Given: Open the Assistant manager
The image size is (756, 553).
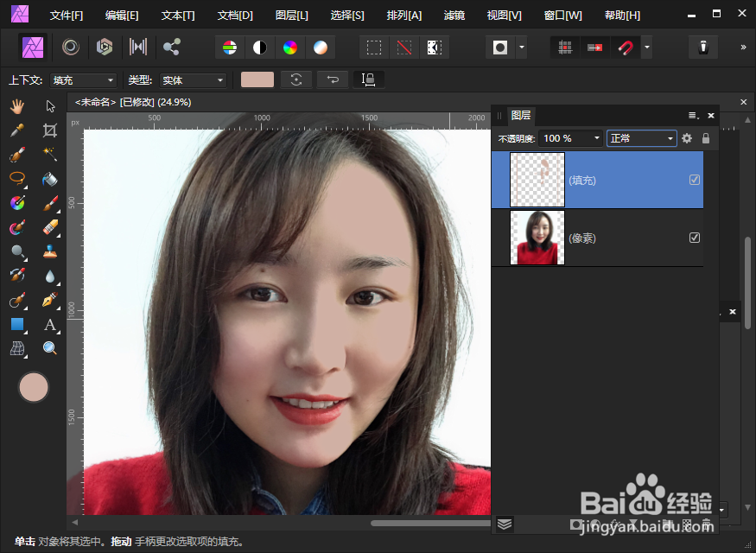Looking at the screenshot, I should [703, 48].
